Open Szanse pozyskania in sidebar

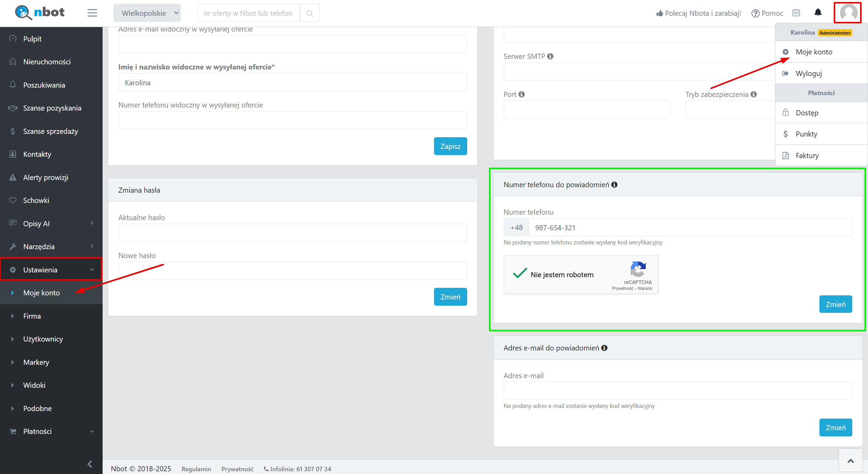coord(52,108)
